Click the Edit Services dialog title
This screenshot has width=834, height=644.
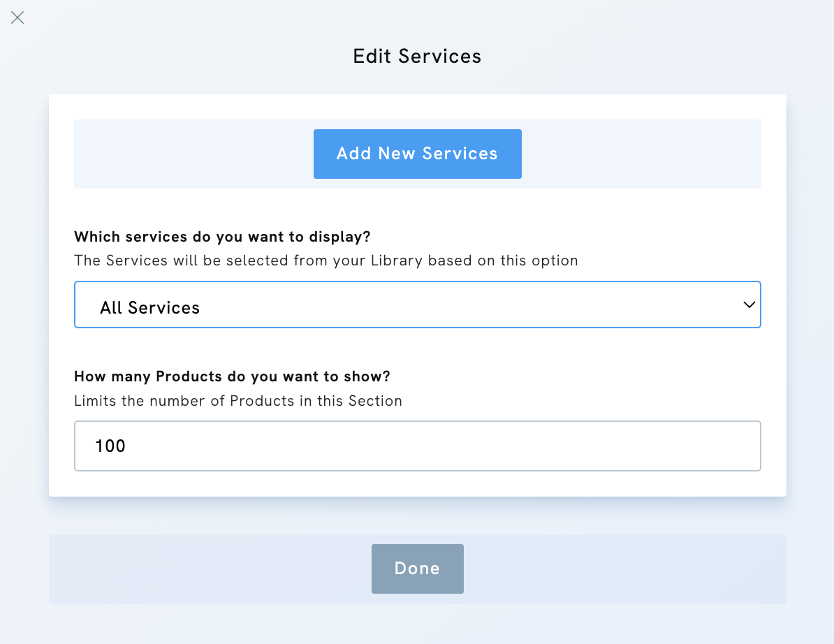click(417, 56)
